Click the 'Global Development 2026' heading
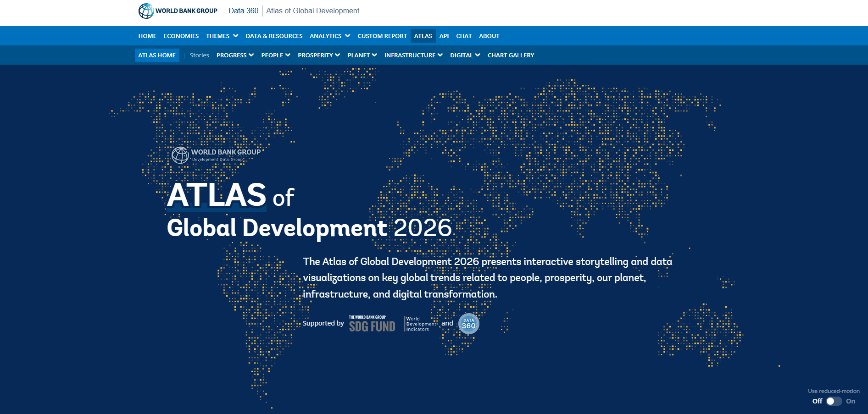Screen dimensions: 868x414 coord(310,228)
